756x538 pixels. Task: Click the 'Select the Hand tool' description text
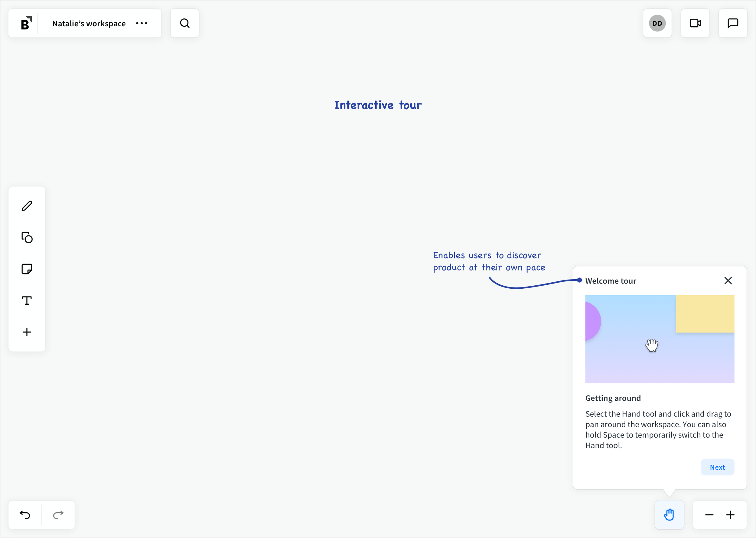[x=658, y=429]
